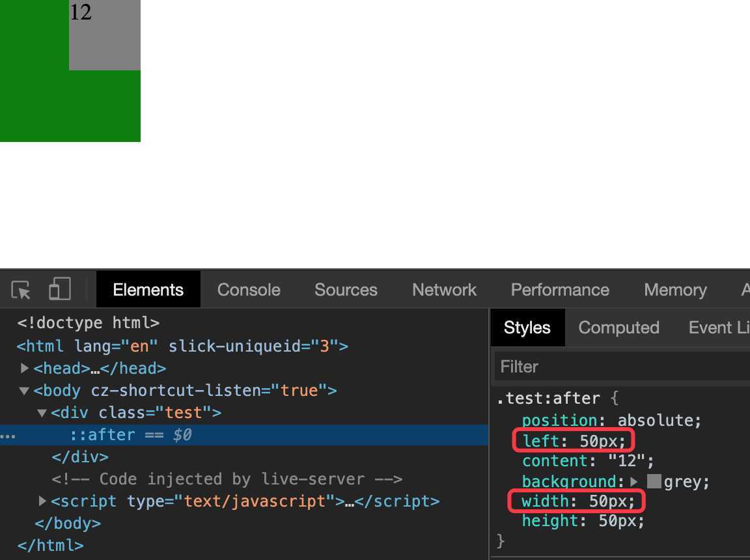Image resolution: width=750 pixels, height=560 pixels.
Task: Open the Sources tab
Action: click(346, 290)
